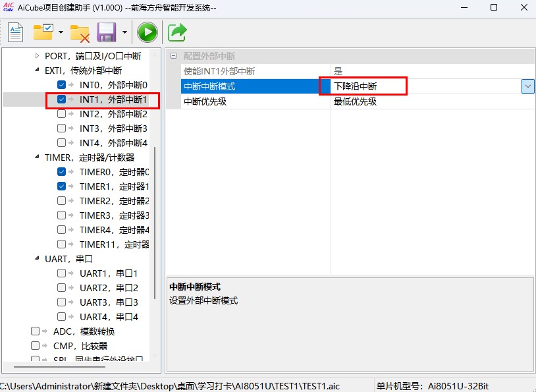Click the AiCube app logo in title bar
Image resolution: width=536 pixels, height=392 pixels.
(8, 7)
